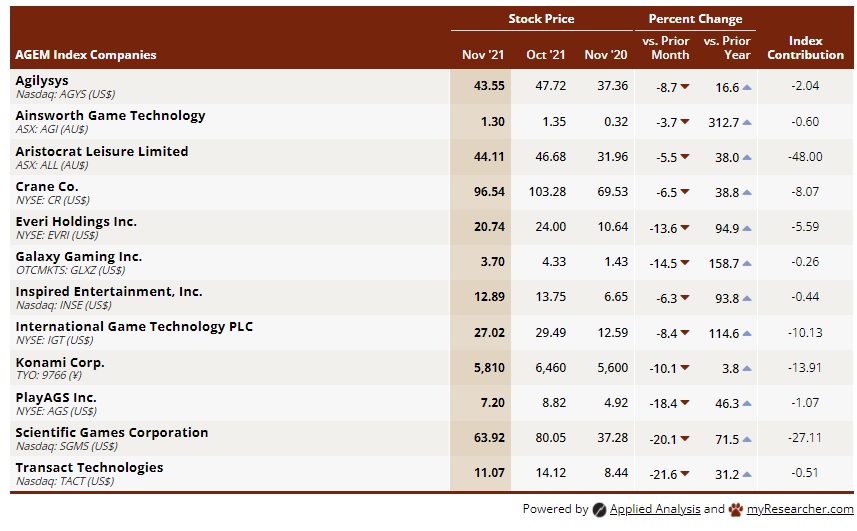Click the Oct '21 column header
This screenshot has width=857, height=531.
click(x=545, y=55)
